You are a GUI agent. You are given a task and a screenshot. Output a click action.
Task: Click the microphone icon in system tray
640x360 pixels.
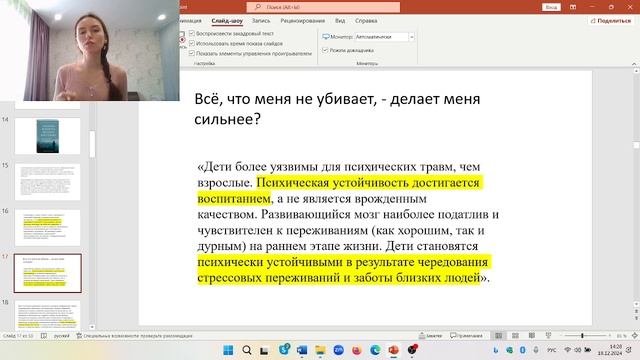(536, 350)
